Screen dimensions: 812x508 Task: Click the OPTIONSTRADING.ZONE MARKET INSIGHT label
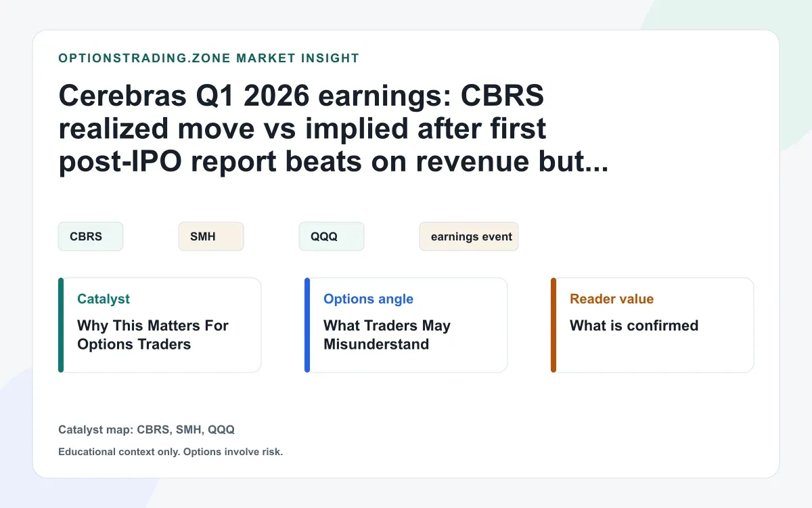point(209,58)
